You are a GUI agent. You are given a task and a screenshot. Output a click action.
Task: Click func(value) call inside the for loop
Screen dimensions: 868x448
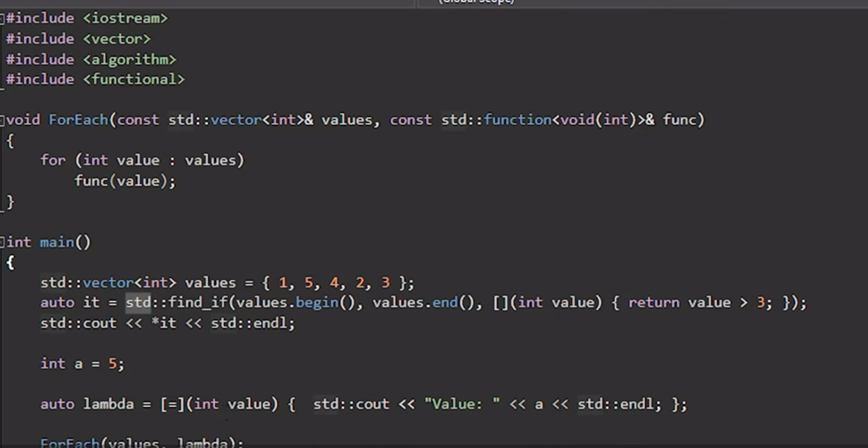[x=125, y=181]
